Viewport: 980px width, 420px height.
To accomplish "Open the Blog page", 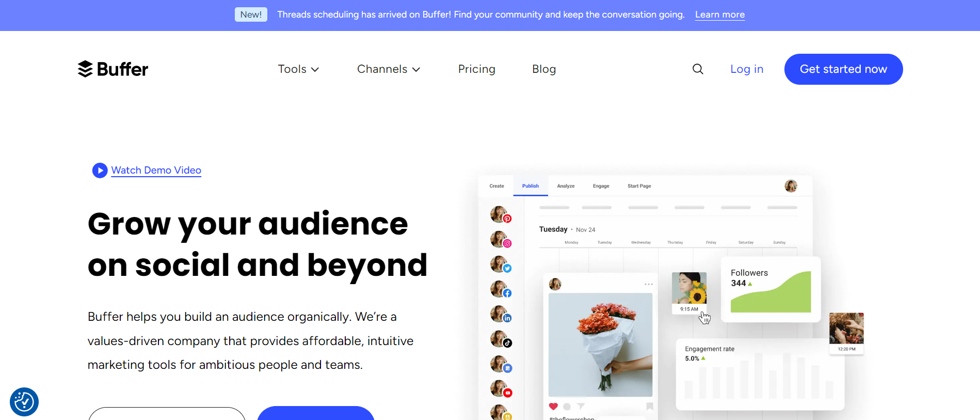I will coord(544,69).
